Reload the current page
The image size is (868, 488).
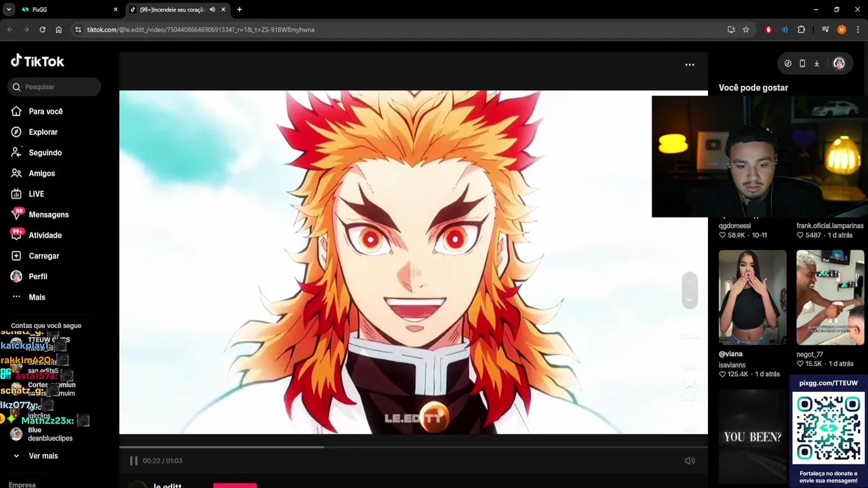(42, 30)
